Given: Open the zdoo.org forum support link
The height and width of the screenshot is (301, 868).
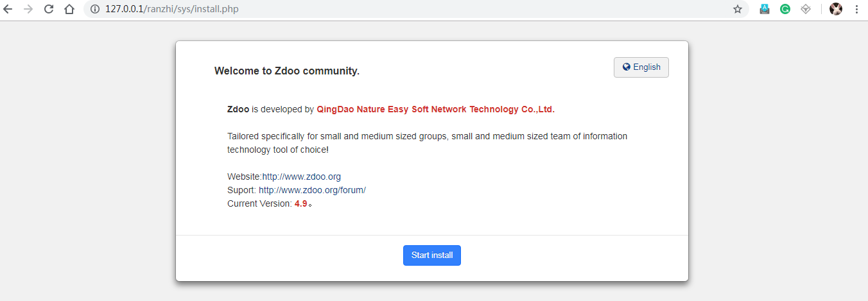Looking at the screenshot, I should point(312,191).
